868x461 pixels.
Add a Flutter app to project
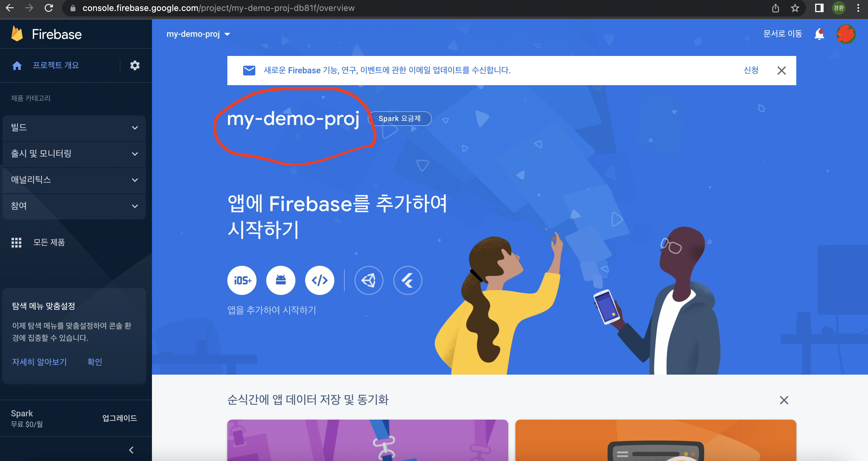[408, 280]
